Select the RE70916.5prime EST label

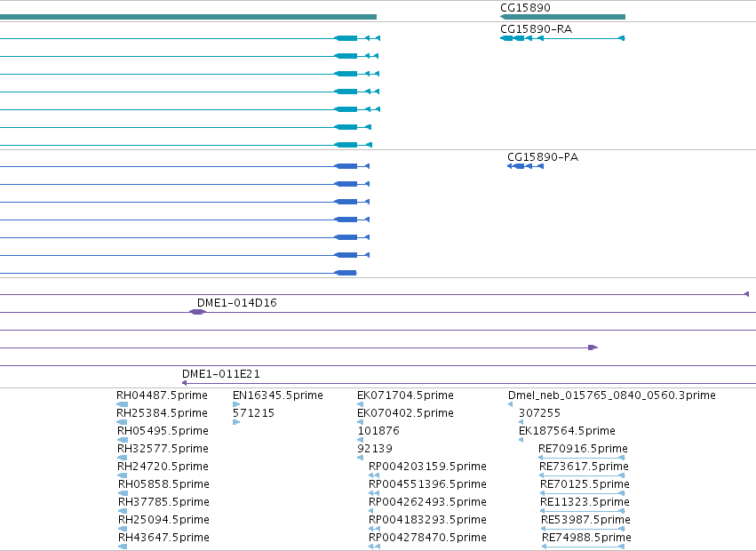click(583, 449)
